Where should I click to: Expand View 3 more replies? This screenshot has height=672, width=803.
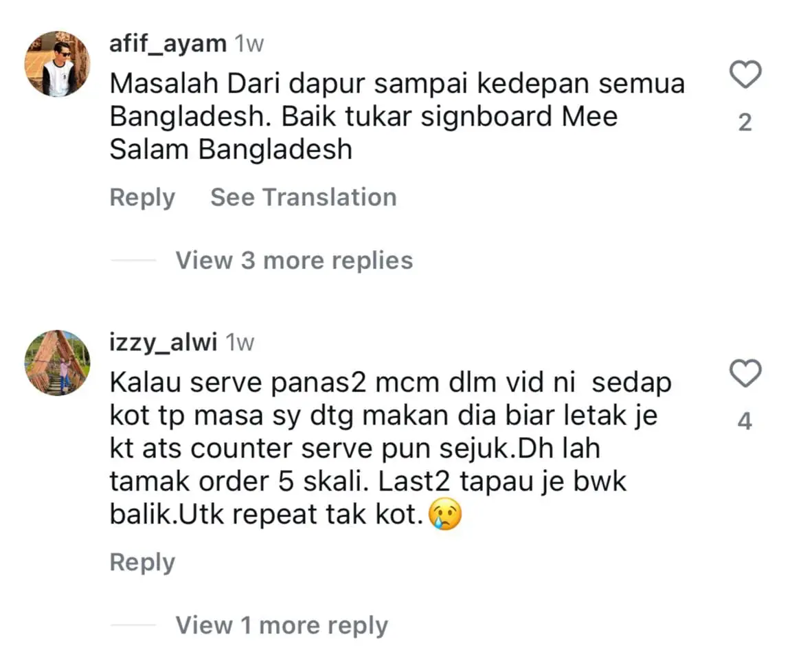click(x=295, y=260)
